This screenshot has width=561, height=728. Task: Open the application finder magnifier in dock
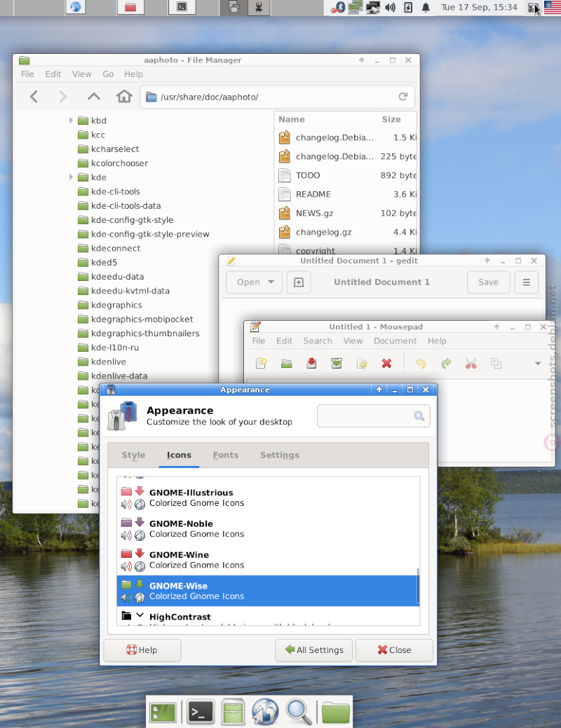[298, 711]
